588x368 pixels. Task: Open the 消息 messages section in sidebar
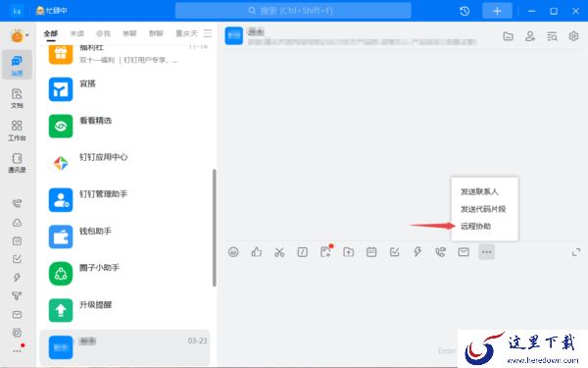click(x=17, y=65)
